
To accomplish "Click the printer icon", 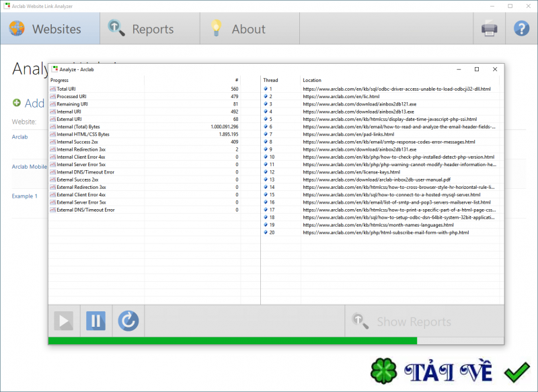I will 489,29.
